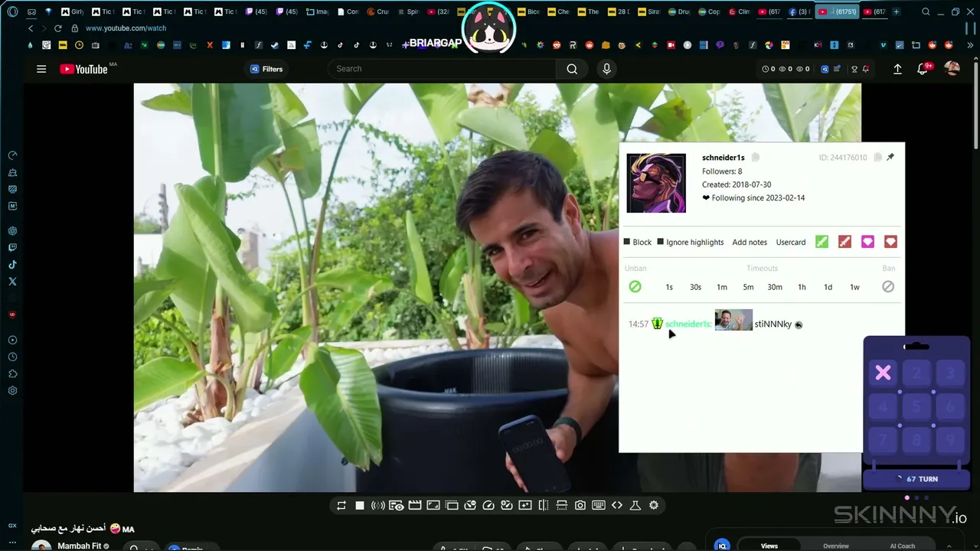Viewport: 980px width, 551px height.
Task: Apply the 1h timeout
Action: click(802, 287)
